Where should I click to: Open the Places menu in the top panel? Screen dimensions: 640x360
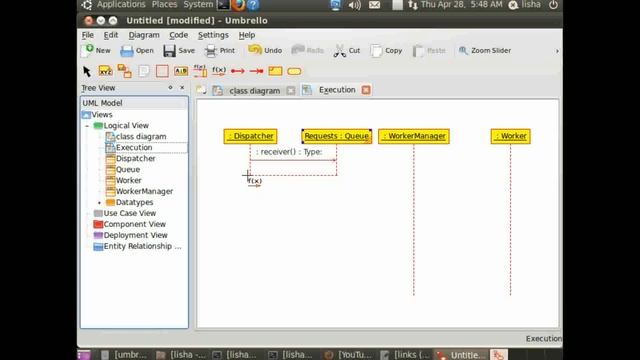click(x=164, y=4)
